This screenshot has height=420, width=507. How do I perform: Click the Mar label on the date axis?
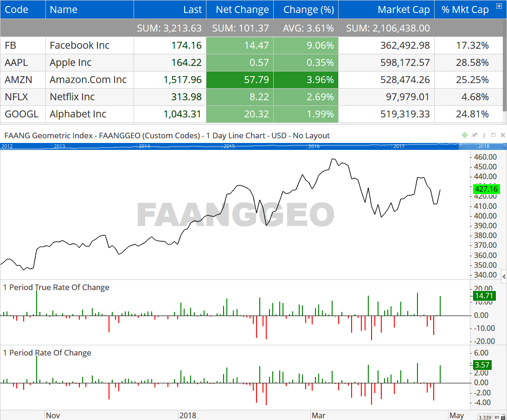[x=319, y=415]
